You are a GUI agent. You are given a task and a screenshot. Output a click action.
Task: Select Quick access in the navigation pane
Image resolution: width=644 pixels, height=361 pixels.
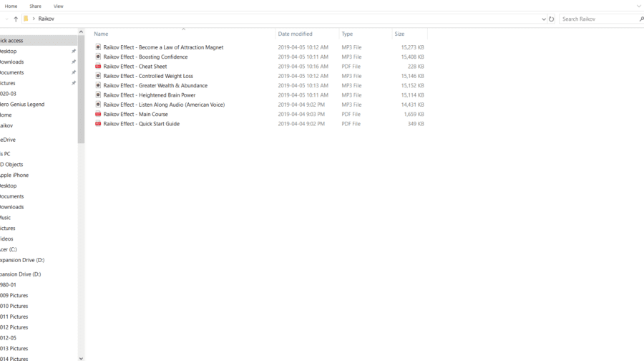39,41
